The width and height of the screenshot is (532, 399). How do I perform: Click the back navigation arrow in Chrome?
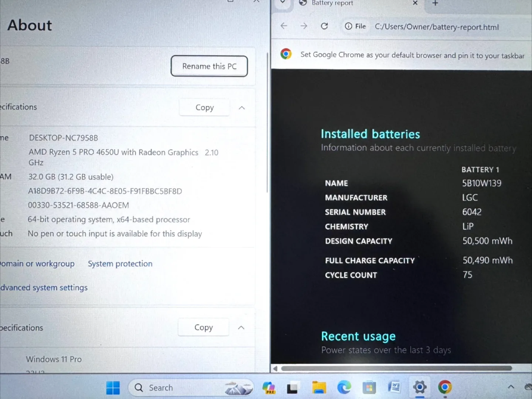284,26
